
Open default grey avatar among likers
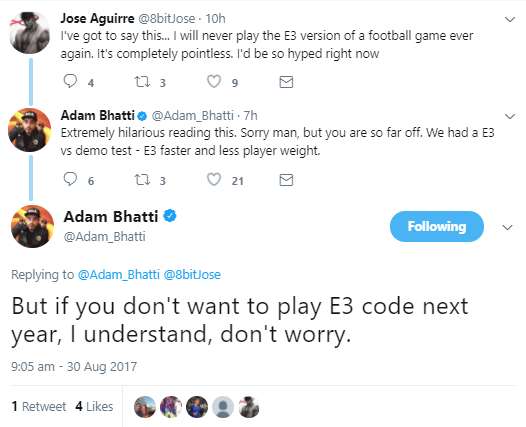point(223,407)
